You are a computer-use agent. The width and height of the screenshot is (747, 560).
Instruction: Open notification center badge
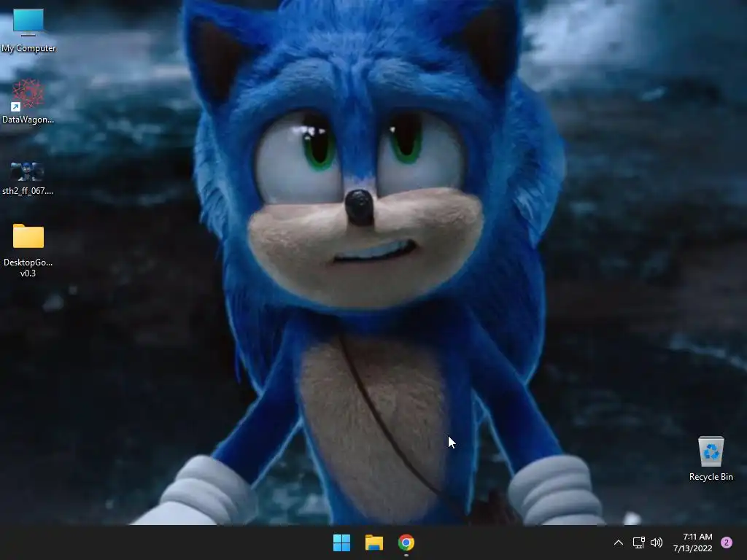click(727, 542)
